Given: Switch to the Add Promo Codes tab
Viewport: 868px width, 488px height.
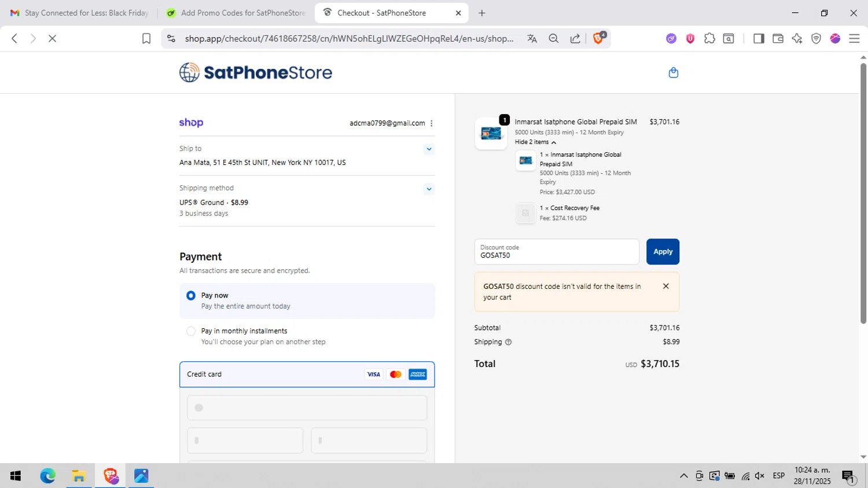Looking at the screenshot, I should (237, 13).
